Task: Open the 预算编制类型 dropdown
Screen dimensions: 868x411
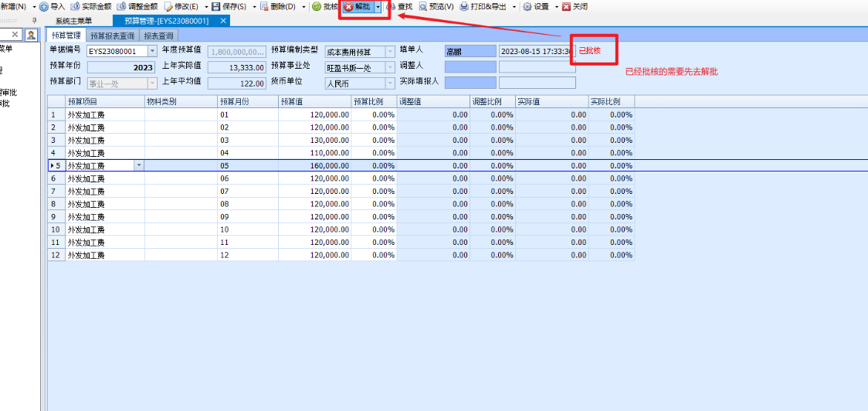Action: (390, 52)
